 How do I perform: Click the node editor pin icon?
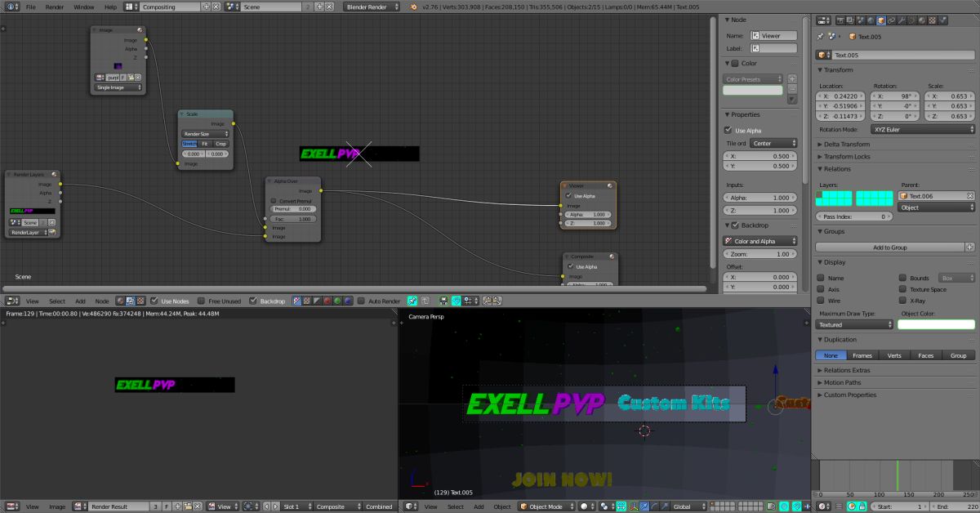(412, 301)
